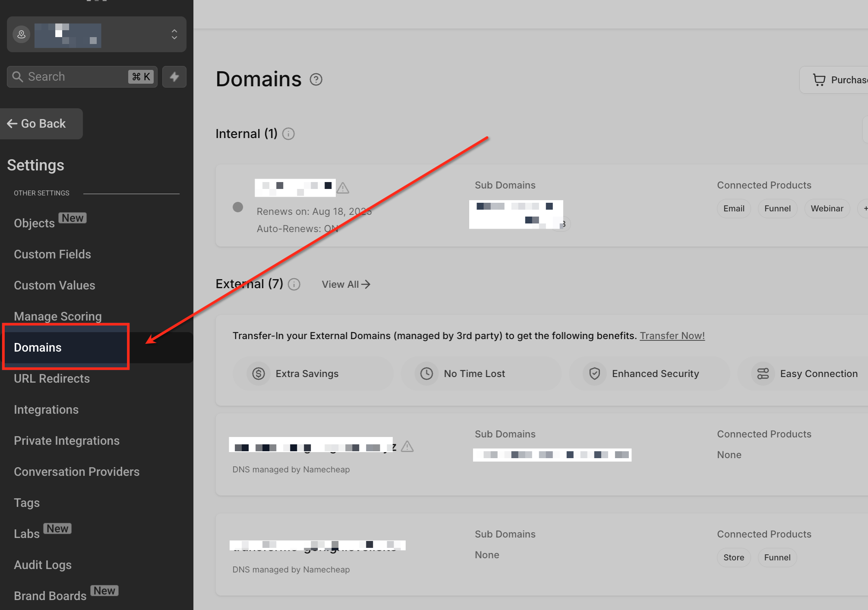Click warning triangle on first external domain

(x=407, y=446)
